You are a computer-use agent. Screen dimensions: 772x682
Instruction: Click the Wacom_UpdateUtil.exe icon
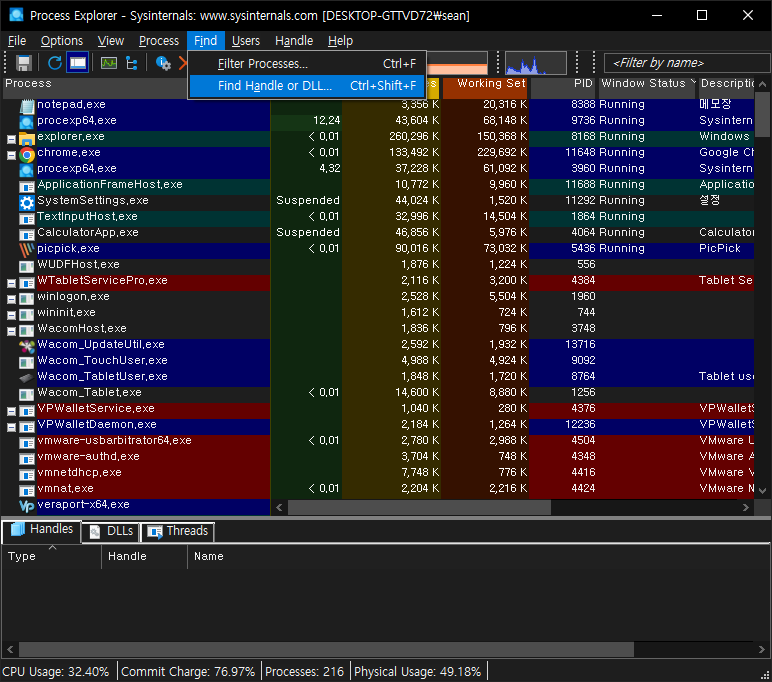point(27,346)
